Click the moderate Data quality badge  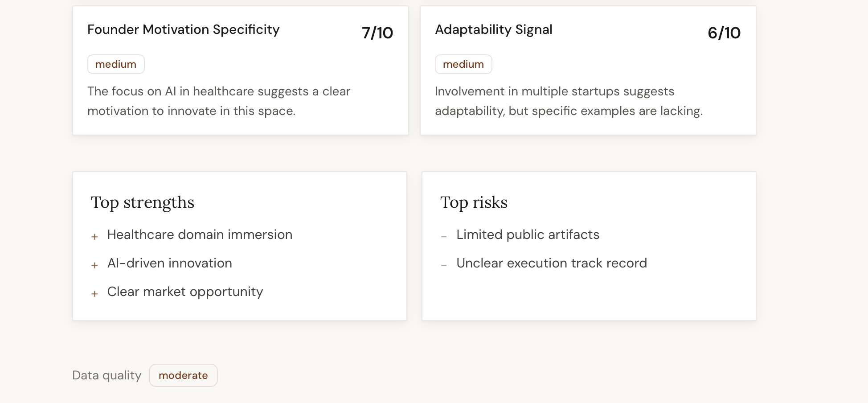[183, 375]
